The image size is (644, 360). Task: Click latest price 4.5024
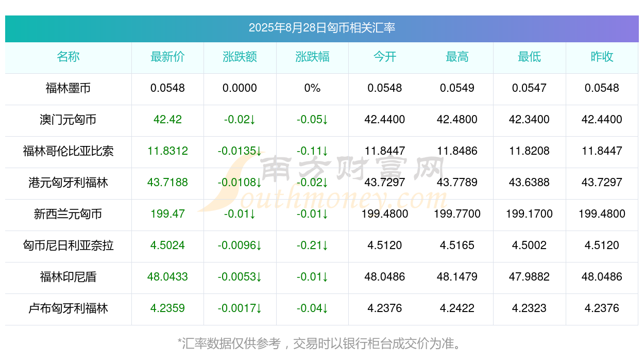(x=167, y=246)
